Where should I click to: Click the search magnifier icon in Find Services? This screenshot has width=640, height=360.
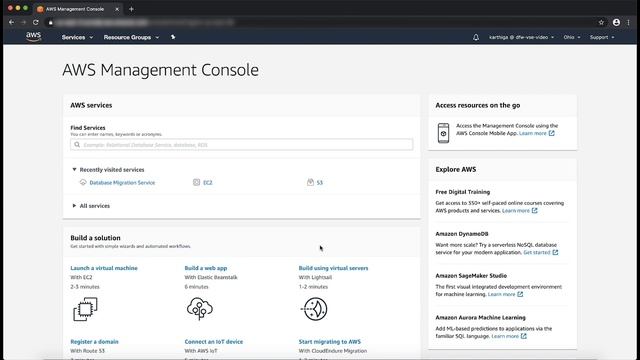(77, 144)
